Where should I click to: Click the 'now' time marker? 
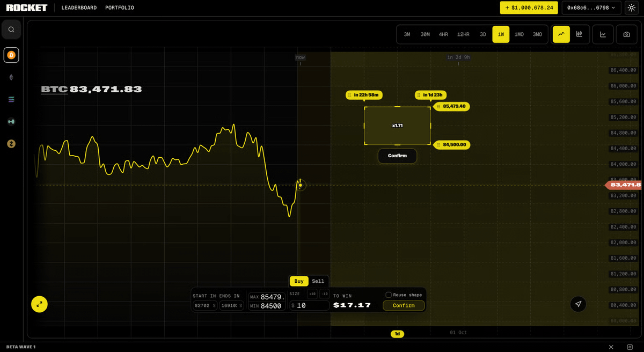tap(301, 57)
